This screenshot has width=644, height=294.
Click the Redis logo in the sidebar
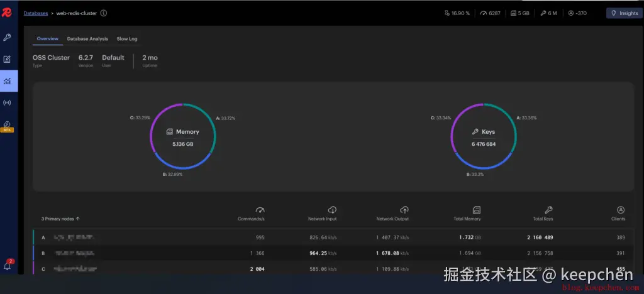6,13
